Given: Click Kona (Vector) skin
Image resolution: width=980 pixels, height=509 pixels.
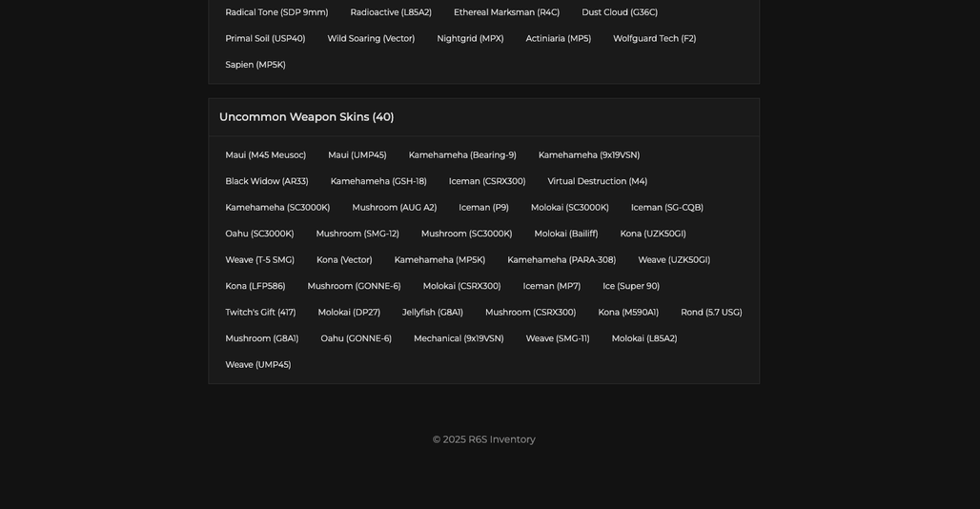Looking at the screenshot, I should (344, 260).
